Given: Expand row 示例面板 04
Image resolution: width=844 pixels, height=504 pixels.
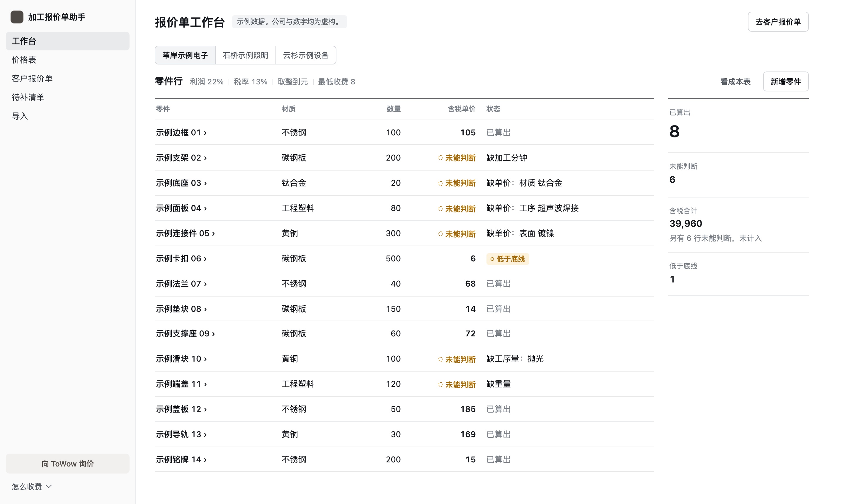Looking at the screenshot, I should (x=181, y=208).
